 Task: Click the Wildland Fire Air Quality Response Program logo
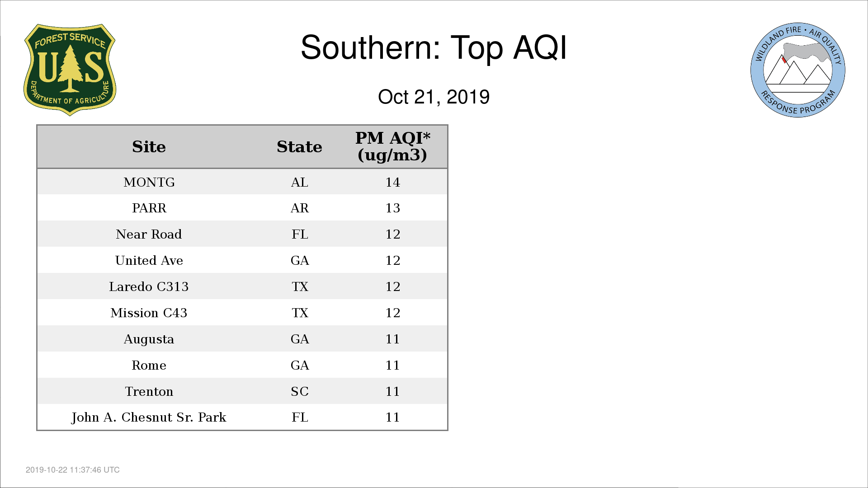coord(798,70)
